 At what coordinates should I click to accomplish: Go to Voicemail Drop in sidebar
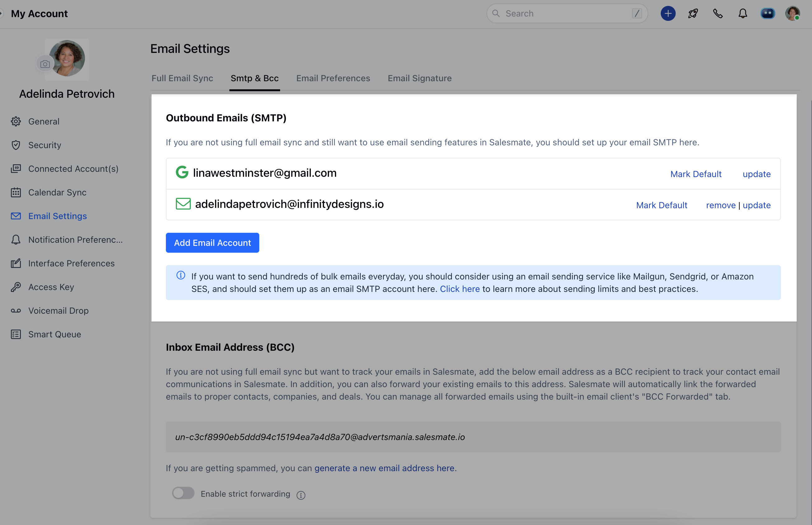58,311
